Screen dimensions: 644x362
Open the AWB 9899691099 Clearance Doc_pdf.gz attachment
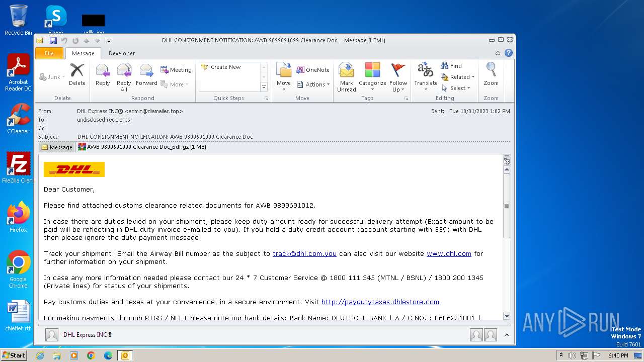pos(142,147)
